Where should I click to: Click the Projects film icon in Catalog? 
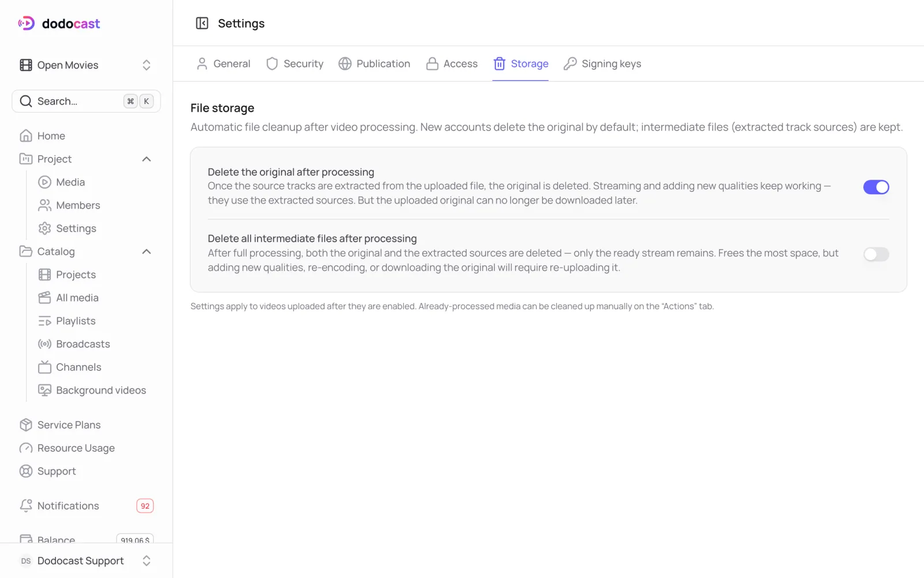pyautogui.click(x=44, y=275)
